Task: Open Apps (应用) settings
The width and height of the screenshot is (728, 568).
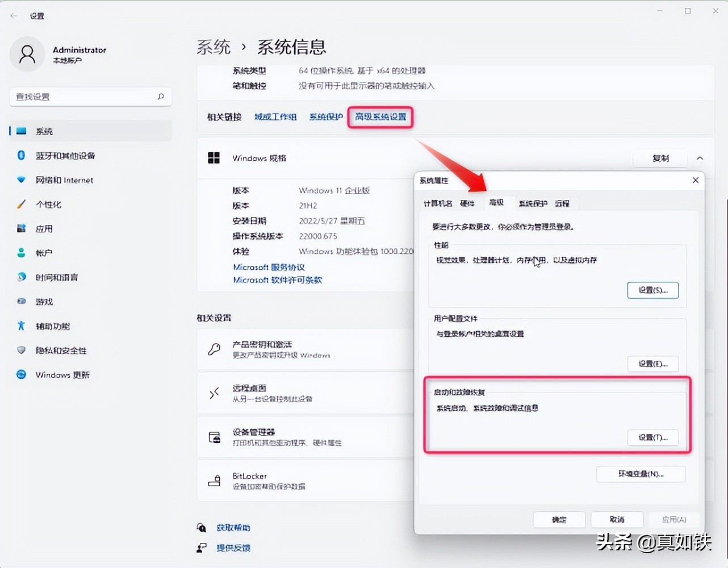Action: click(44, 228)
